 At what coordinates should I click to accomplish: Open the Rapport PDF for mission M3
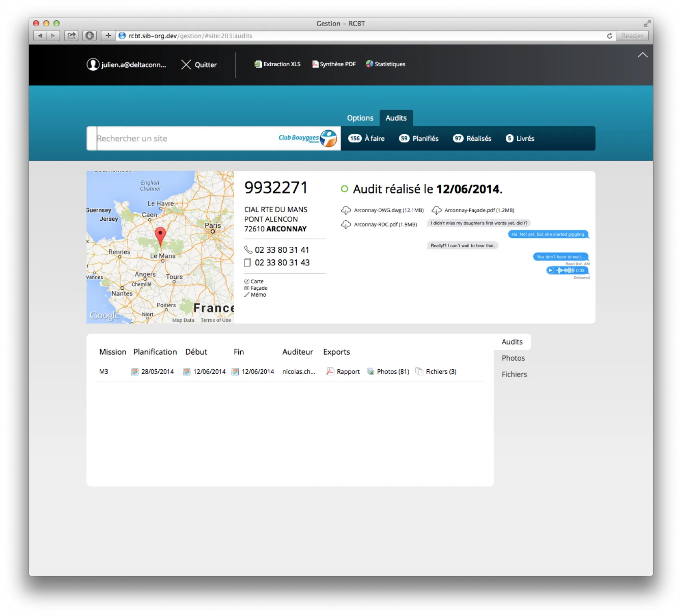[x=343, y=372]
